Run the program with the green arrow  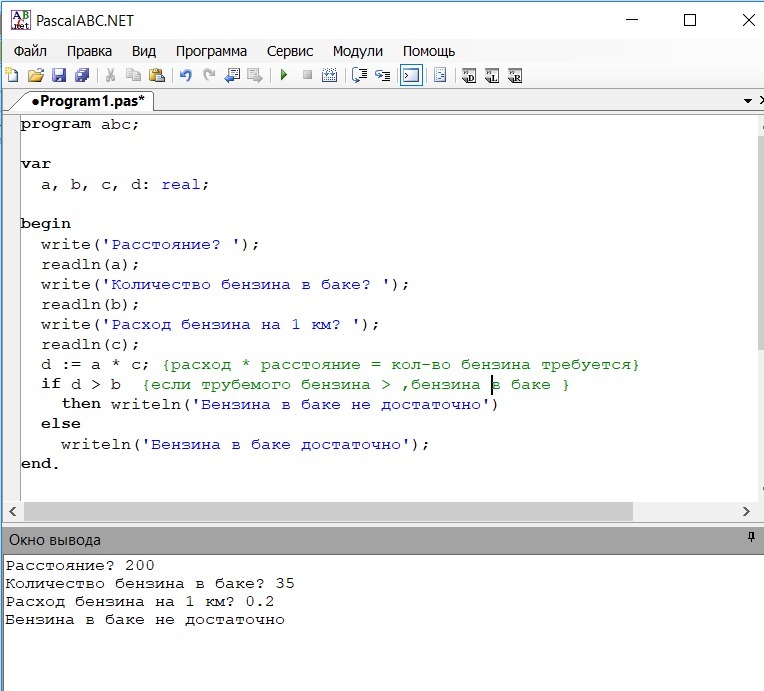point(284,75)
